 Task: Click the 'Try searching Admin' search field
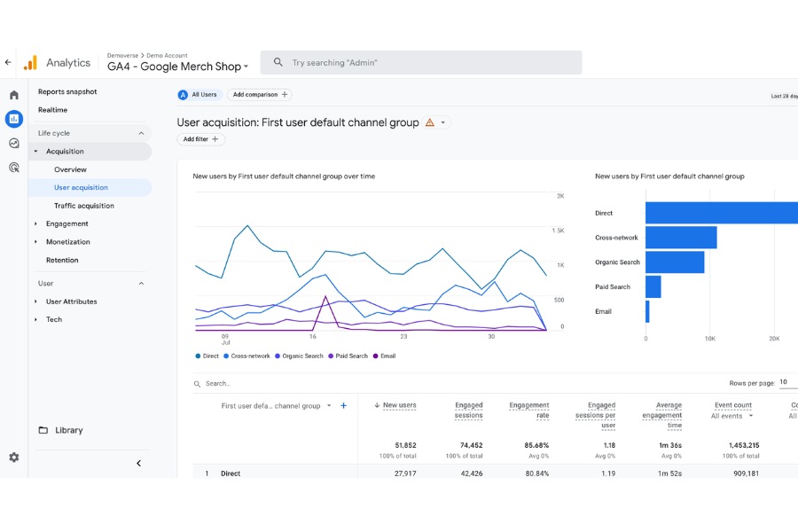pos(421,63)
